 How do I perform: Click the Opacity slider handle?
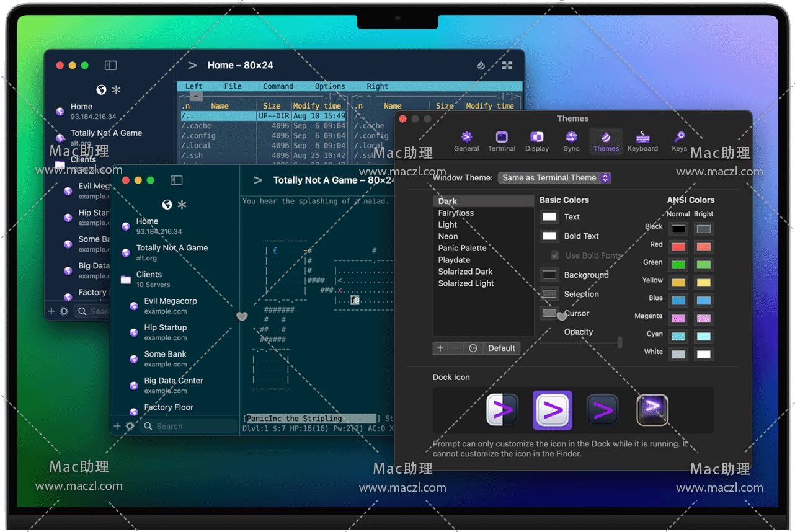tap(620, 342)
